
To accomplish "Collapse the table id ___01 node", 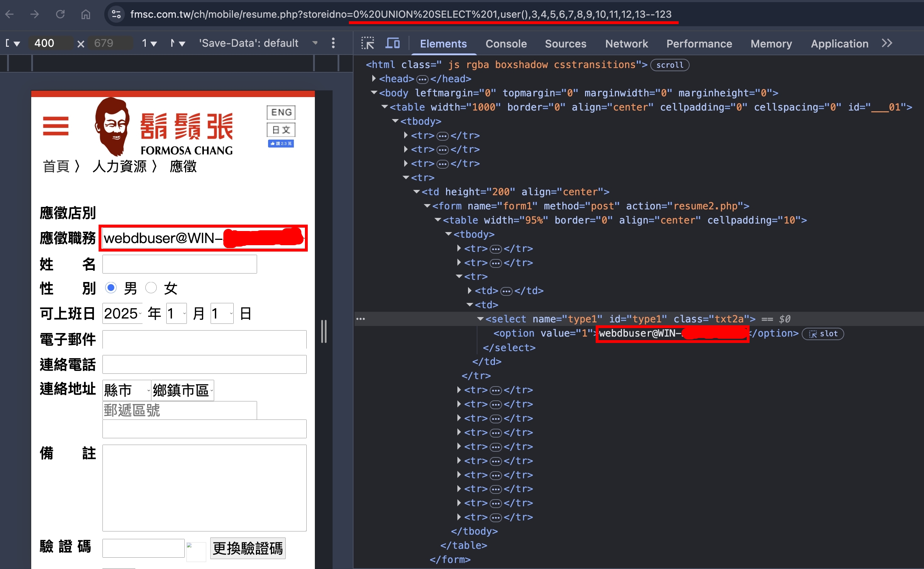I will point(384,107).
